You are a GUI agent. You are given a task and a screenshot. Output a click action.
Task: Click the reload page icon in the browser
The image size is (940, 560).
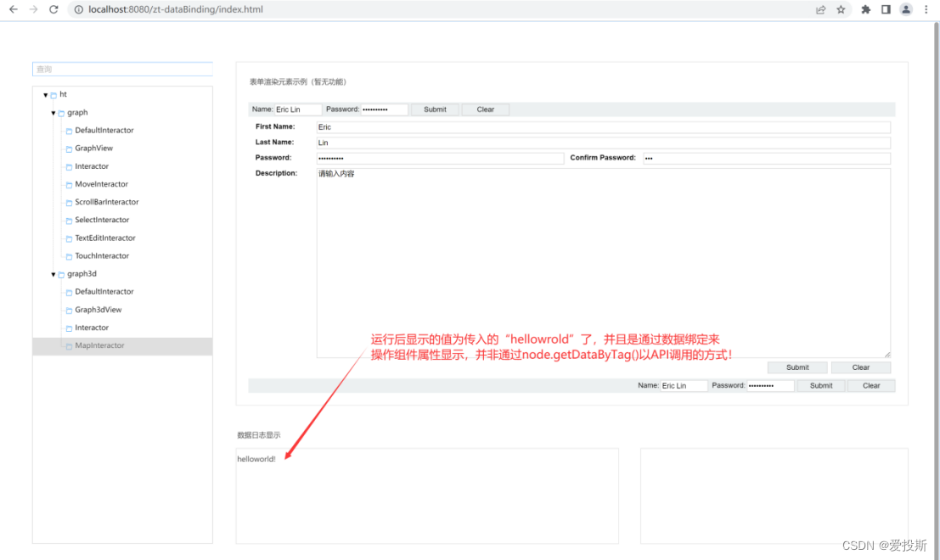pos(53,9)
